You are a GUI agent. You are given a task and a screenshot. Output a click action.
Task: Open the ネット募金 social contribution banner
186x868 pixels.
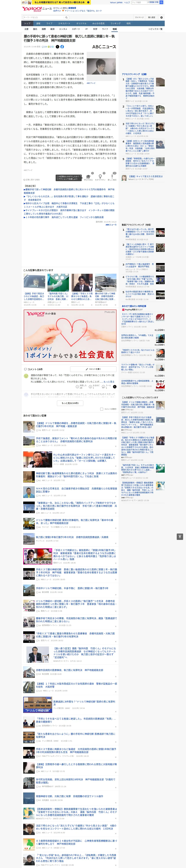click(x=70, y=336)
